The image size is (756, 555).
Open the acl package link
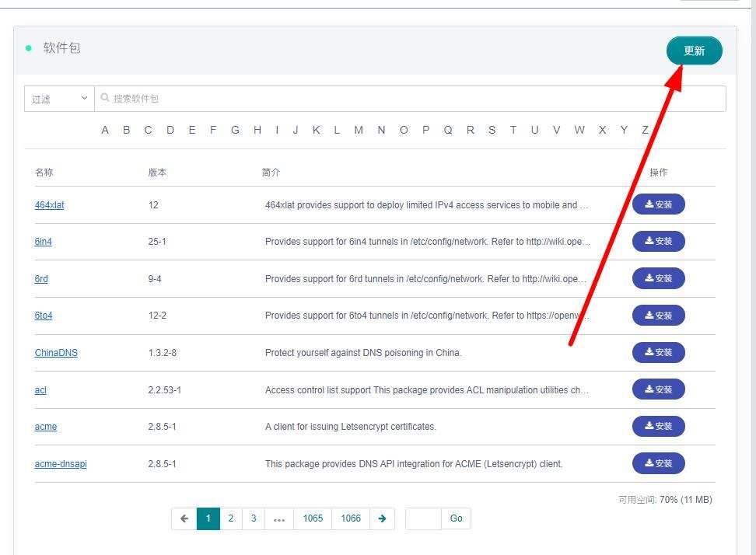coord(40,389)
